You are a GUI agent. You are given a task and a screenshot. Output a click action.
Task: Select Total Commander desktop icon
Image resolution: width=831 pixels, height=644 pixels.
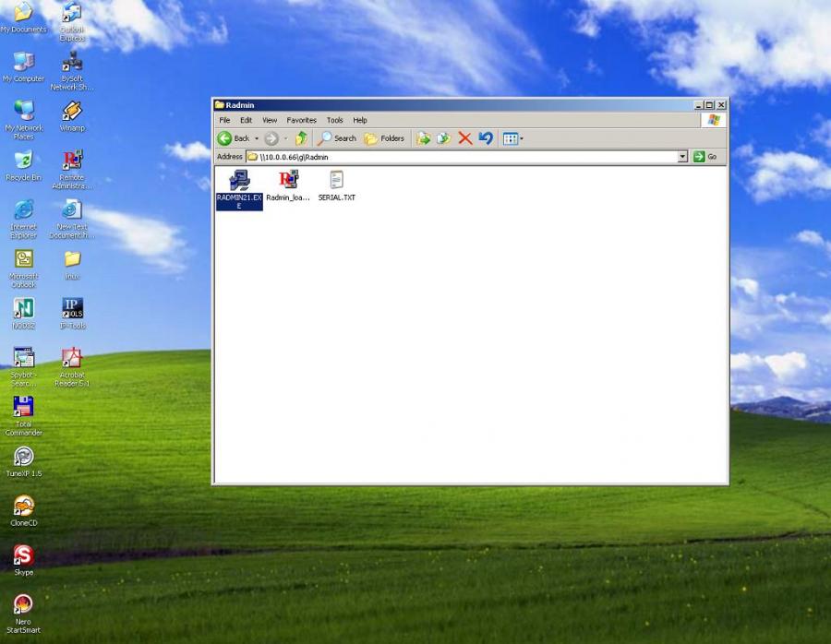point(24,416)
